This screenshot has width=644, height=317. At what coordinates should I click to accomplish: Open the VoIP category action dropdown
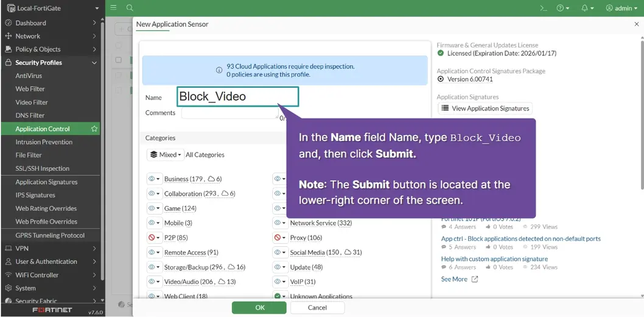280,282
